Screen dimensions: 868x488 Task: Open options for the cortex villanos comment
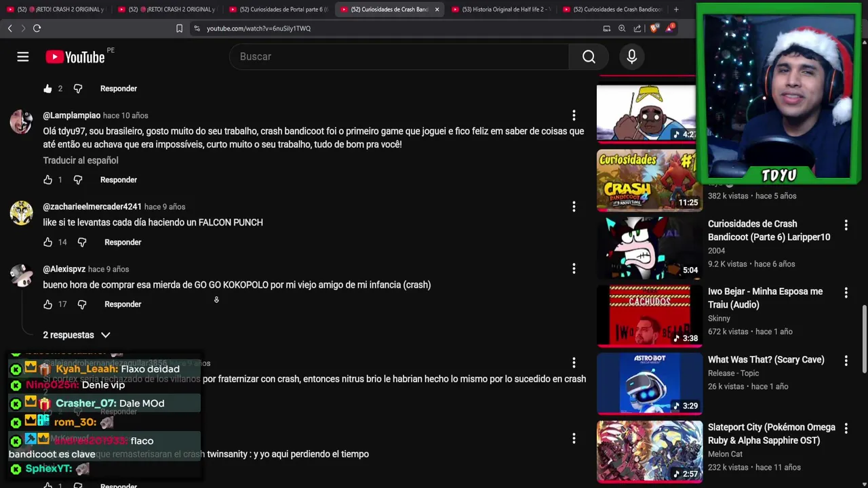coord(574,363)
